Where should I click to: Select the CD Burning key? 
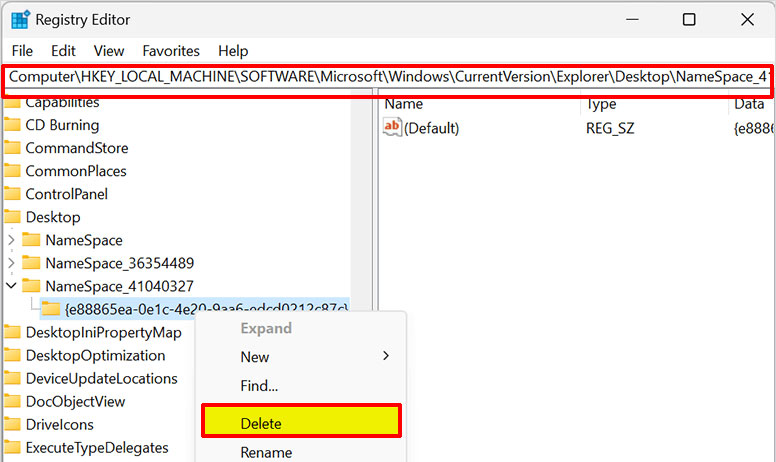[62, 125]
